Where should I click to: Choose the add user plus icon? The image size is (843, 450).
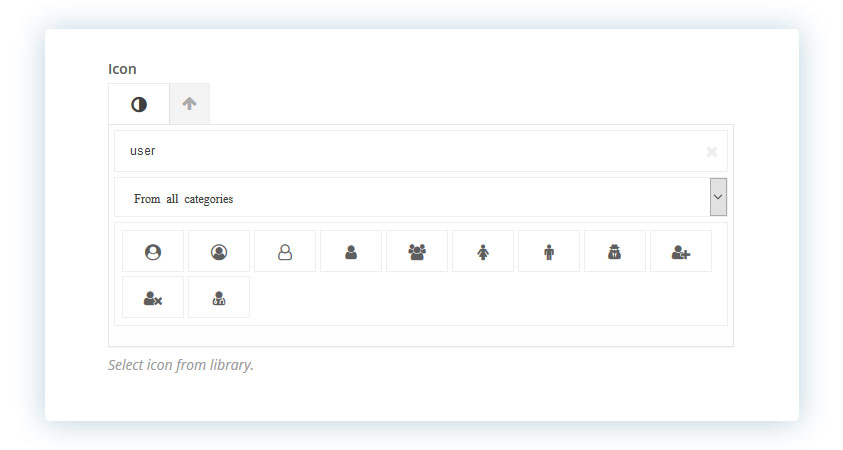681,252
